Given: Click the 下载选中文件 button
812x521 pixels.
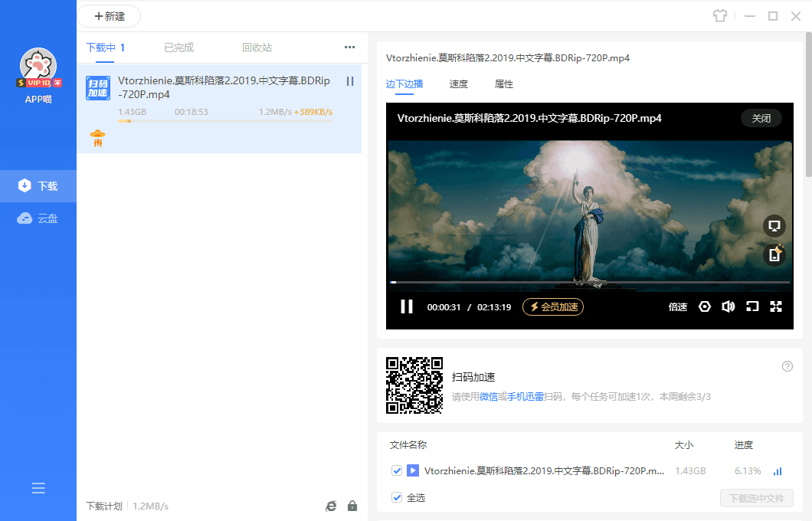Looking at the screenshot, I should 757,498.
